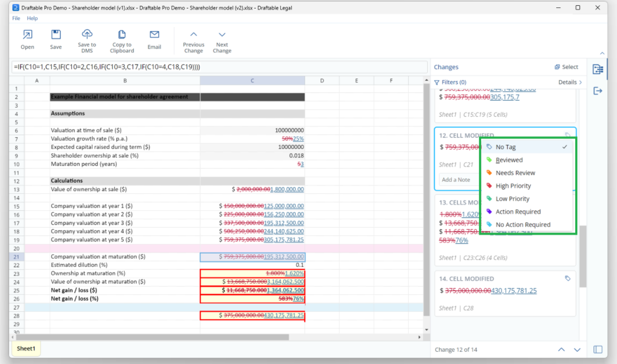This screenshot has width=617, height=364.
Task: Click row 28 amount 430,175,781.25 cell
Action: pyautogui.click(x=252, y=315)
